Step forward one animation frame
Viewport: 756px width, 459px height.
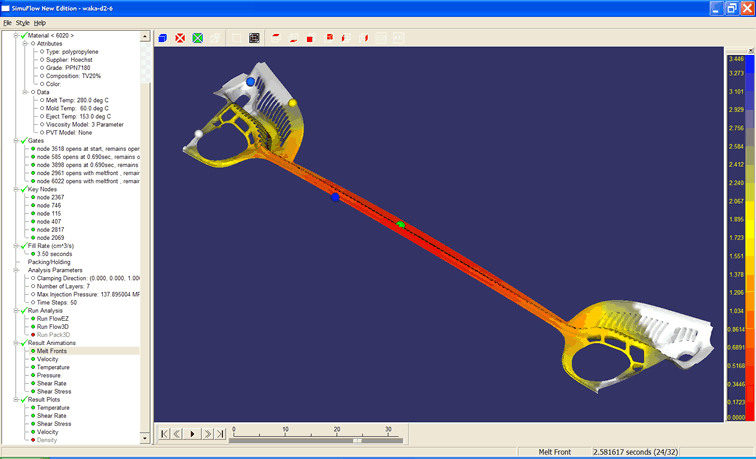207,433
